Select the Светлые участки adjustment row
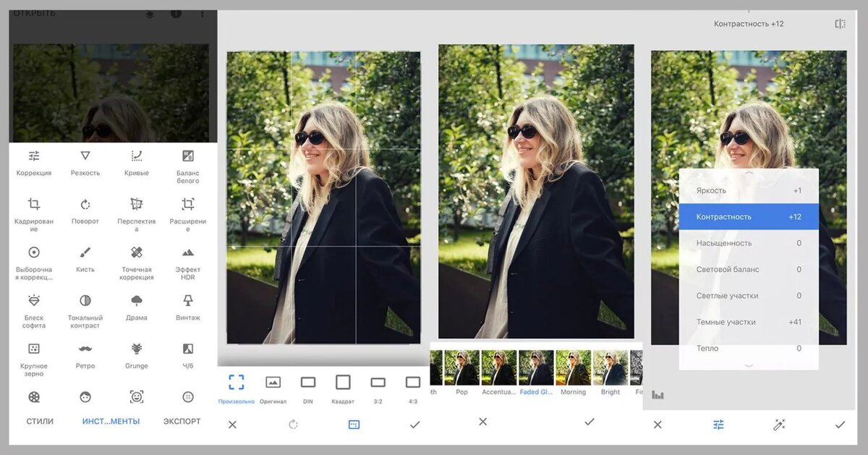Screen dimensions: 868x455 [x=749, y=295]
